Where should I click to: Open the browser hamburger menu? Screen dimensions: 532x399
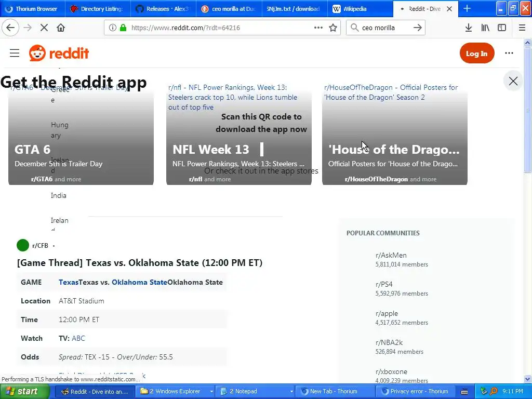[x=522, y=28]
